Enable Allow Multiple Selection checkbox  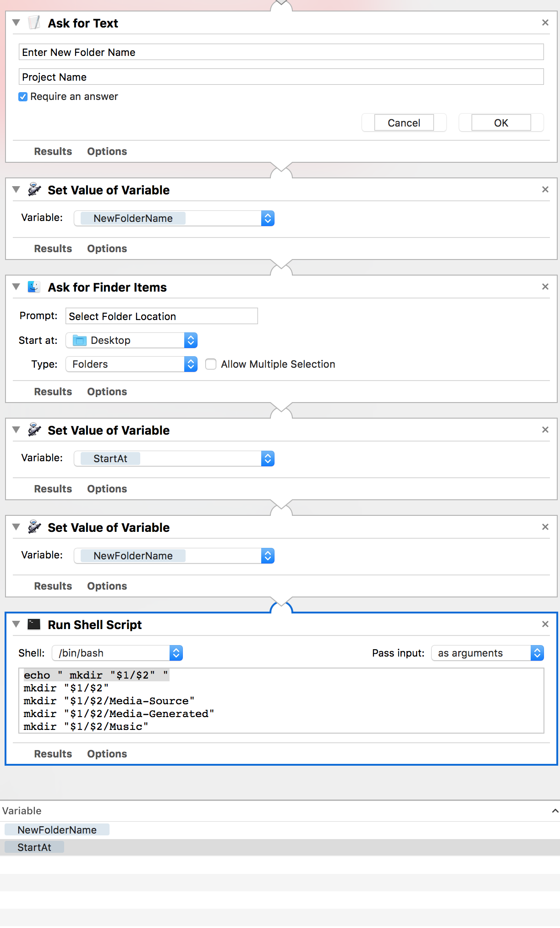pyautogui.click(x=211, y=364)
